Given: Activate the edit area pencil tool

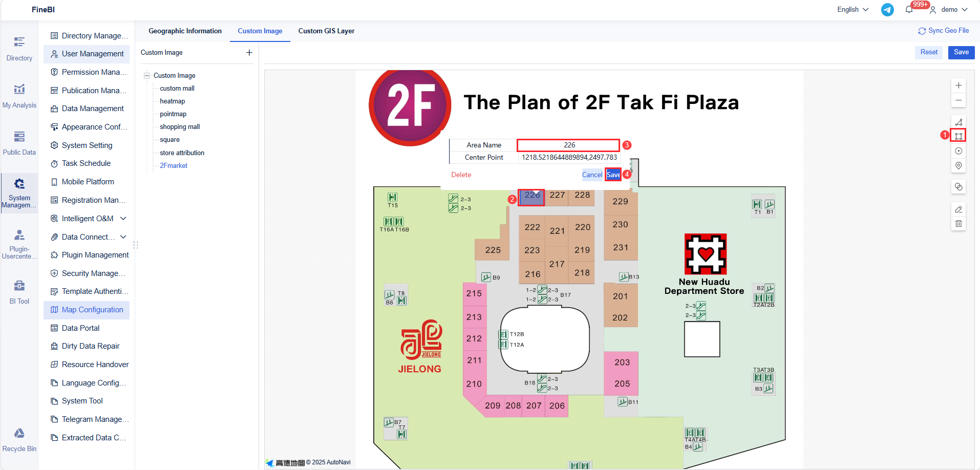Looking at the screenshot, I should pos(958,209).
